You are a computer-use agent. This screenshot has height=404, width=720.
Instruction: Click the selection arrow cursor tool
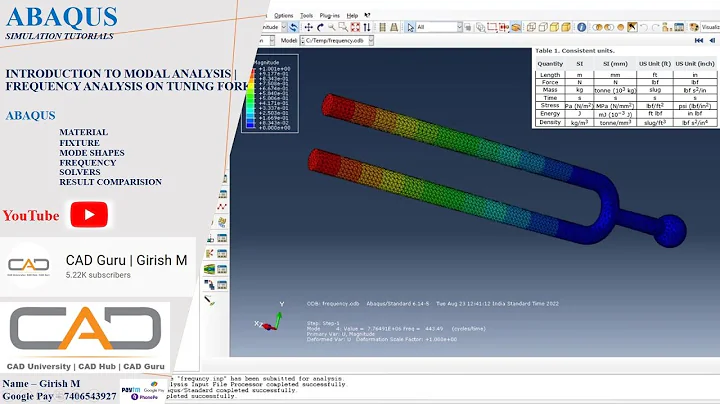click(410, 28)
